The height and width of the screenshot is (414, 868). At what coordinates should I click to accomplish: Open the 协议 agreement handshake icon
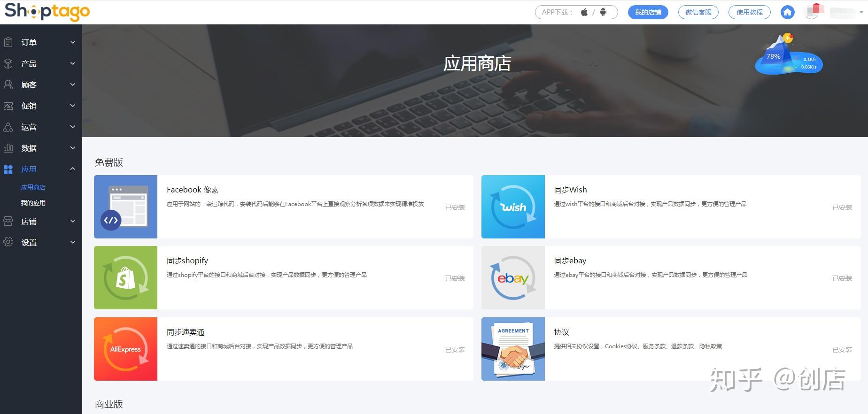point(513,349)
